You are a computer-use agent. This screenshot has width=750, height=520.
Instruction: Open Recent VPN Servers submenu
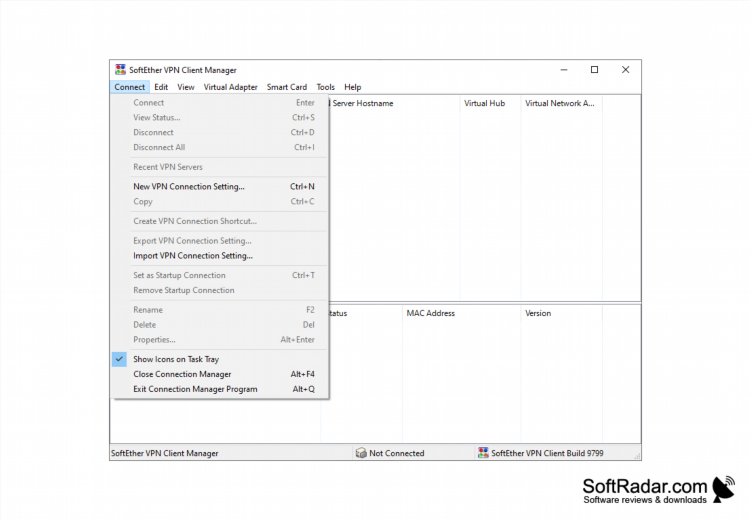tap(220, 167)
